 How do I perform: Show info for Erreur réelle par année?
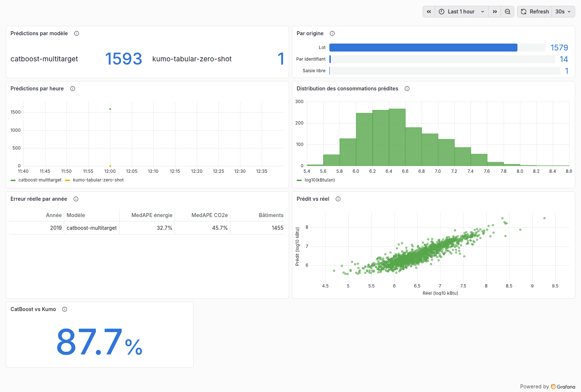coord(76,199)
